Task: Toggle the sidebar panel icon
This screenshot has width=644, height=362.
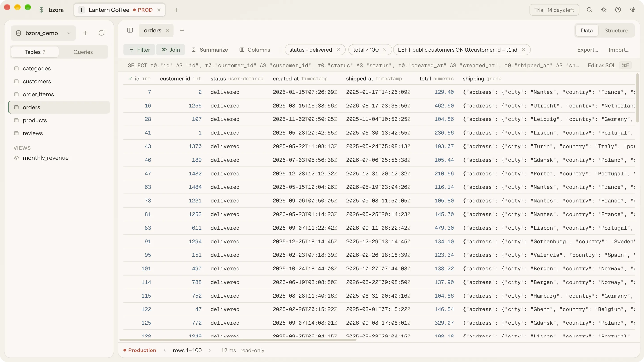Action: (x=130, y=30)
